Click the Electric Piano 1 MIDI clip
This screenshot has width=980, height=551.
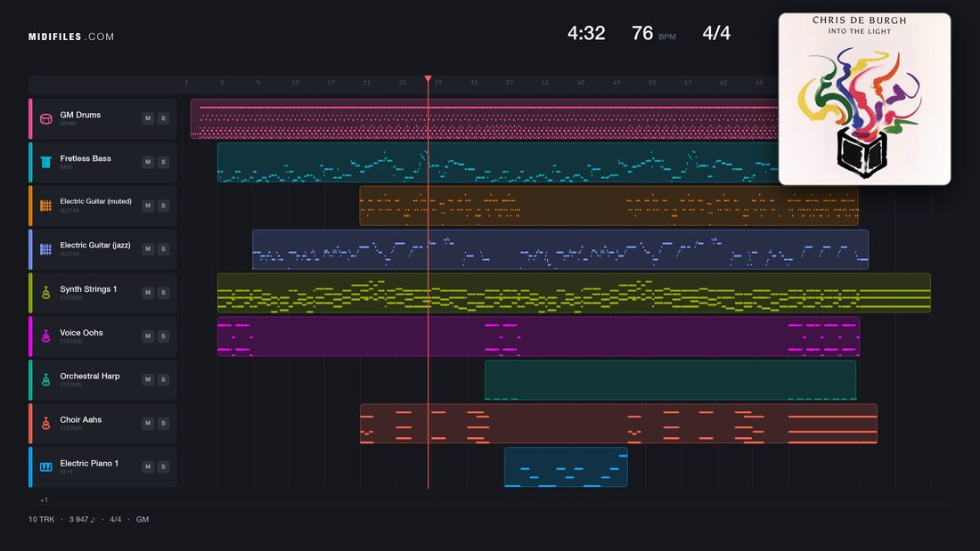(x=567, y=466)
